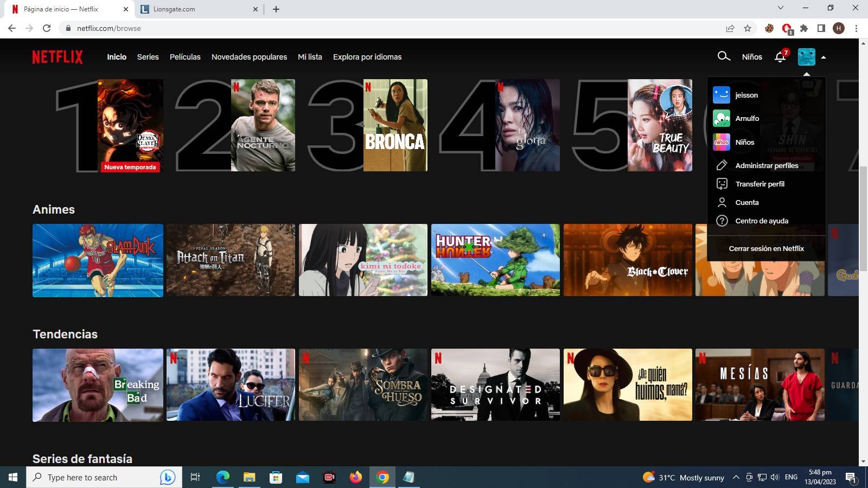Click the Series de fantasía heading
This screenshot has height=488, width=868.
(82, 459)
